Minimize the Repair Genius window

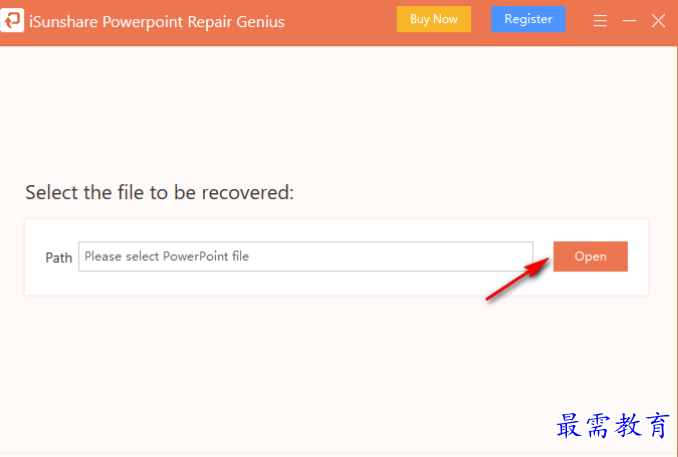629,20
